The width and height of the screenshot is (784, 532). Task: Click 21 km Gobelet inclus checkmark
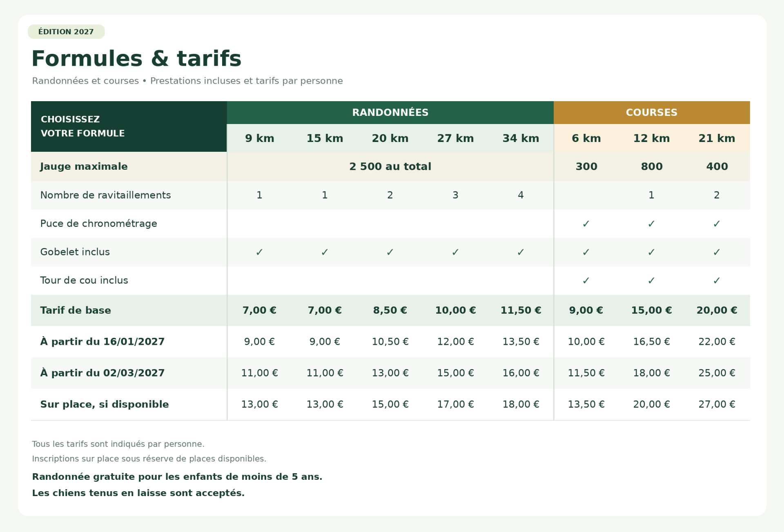(x=717, y=252)
